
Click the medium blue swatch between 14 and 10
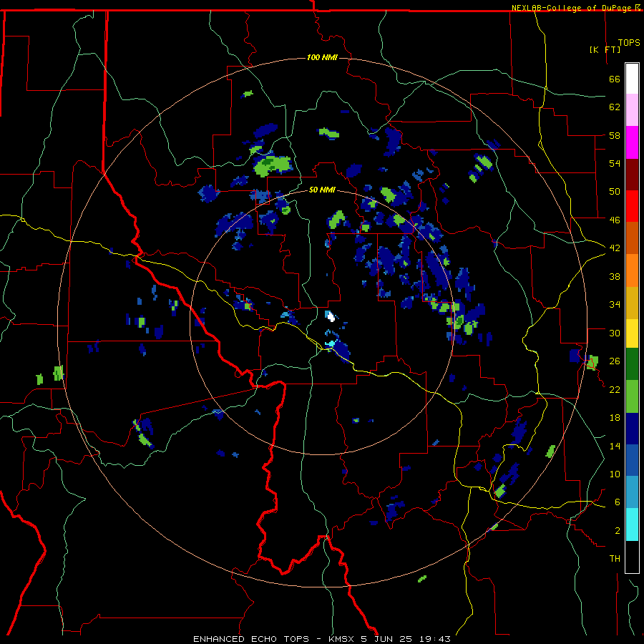(632, 460)
